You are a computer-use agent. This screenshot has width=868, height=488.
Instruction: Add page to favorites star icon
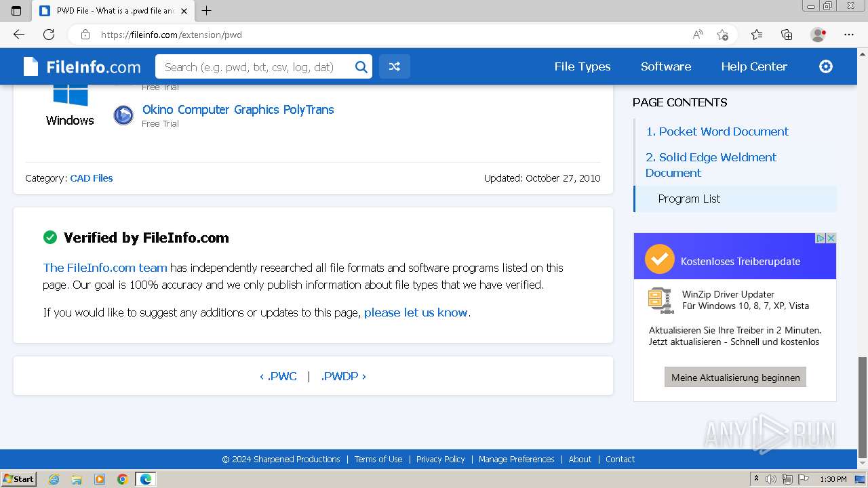click(x=723, y=35)
